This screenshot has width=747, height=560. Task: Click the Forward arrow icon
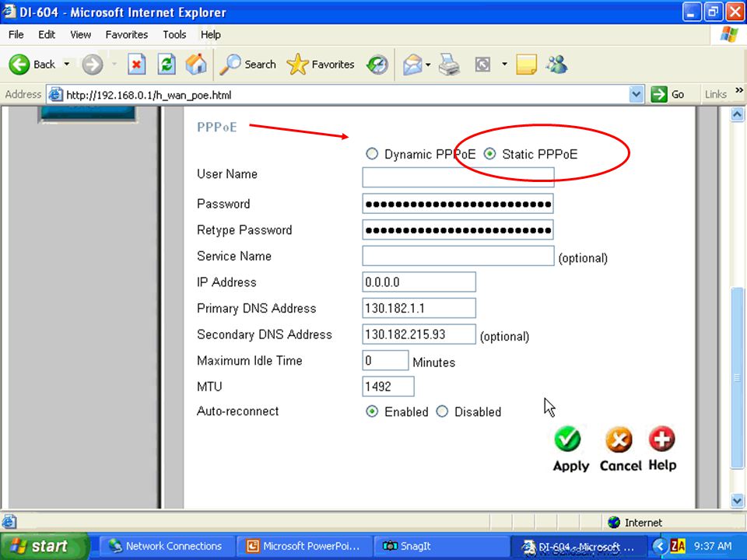pos(92,65)
